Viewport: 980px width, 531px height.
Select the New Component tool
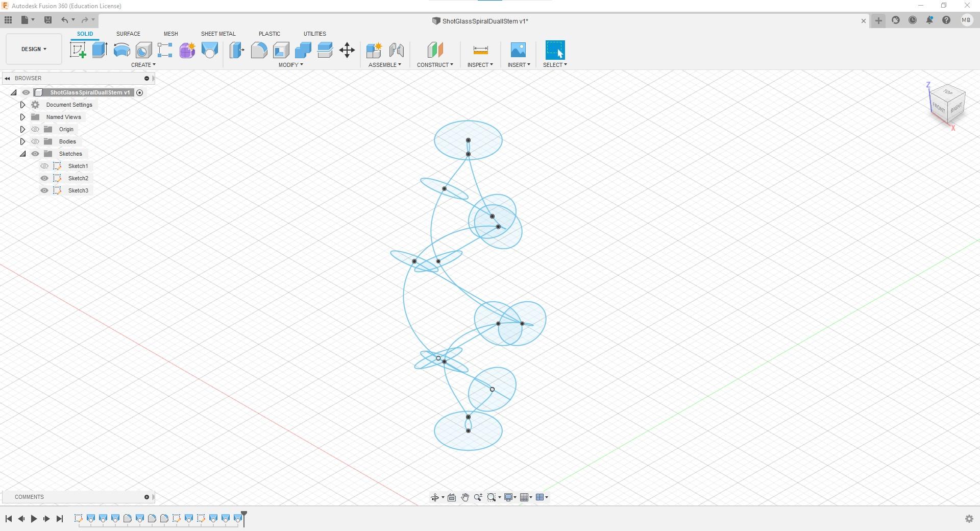(374, 50)
